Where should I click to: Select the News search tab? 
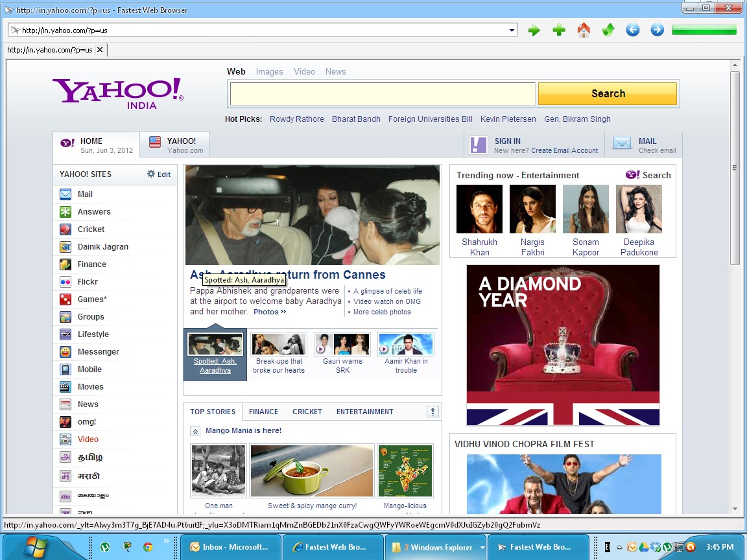click(x=335, y=71)
